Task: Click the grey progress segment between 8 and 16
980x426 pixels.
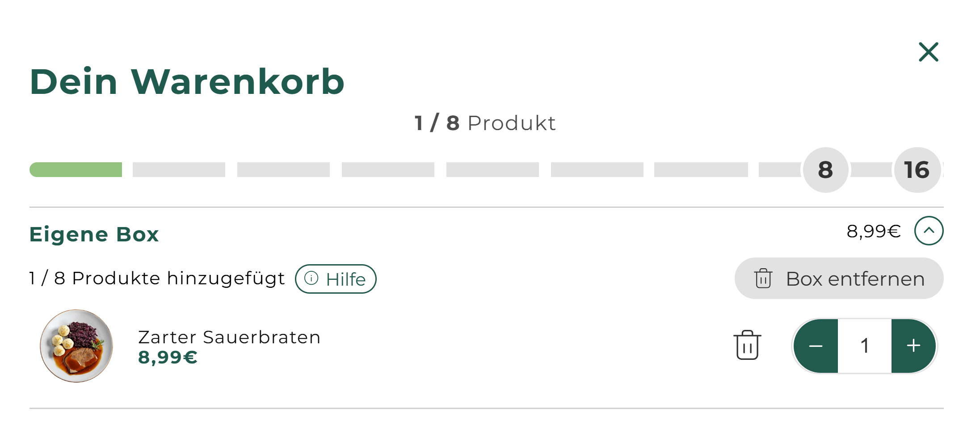Action: click(x=871, y=170)
